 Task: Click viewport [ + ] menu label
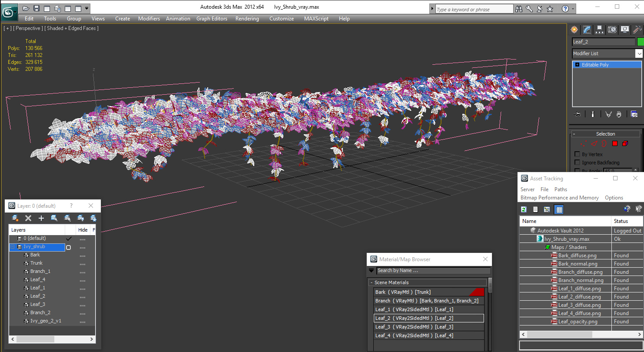(x=7, y=28)
